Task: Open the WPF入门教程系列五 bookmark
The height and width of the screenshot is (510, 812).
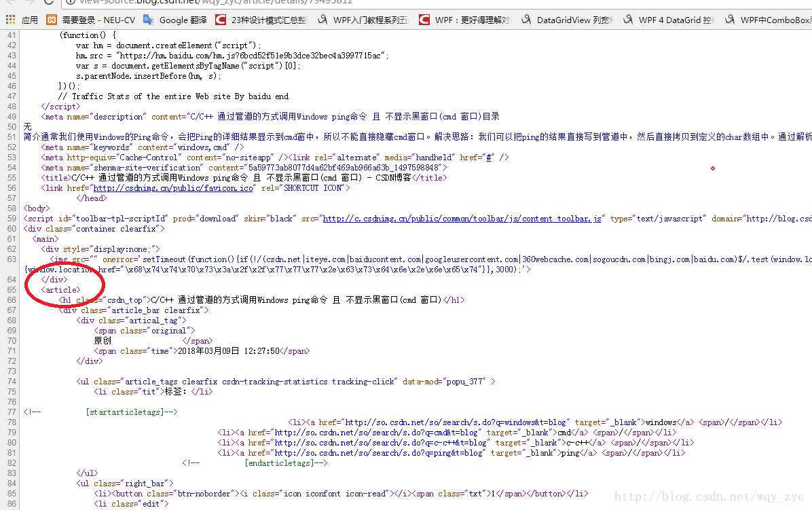Action: (363, 20)
